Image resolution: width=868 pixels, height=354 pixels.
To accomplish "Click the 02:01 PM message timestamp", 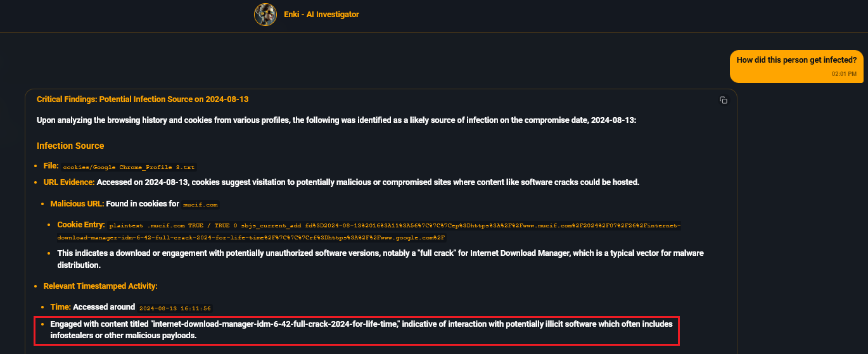I will [844, 74].
